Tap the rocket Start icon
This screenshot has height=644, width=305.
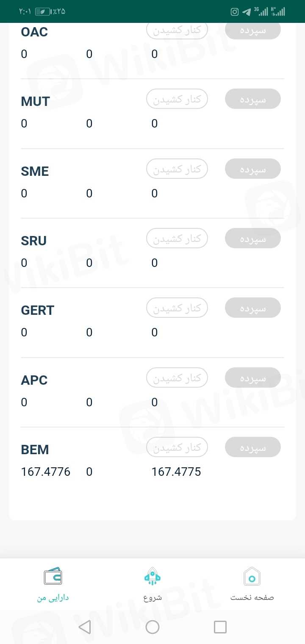coord(152,576)
